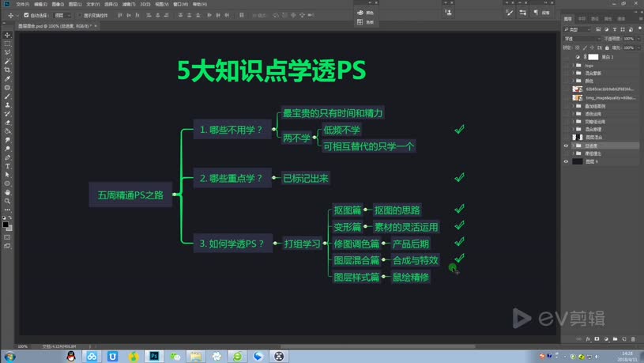
Task: Select the Crop tool
Action: 7,70
